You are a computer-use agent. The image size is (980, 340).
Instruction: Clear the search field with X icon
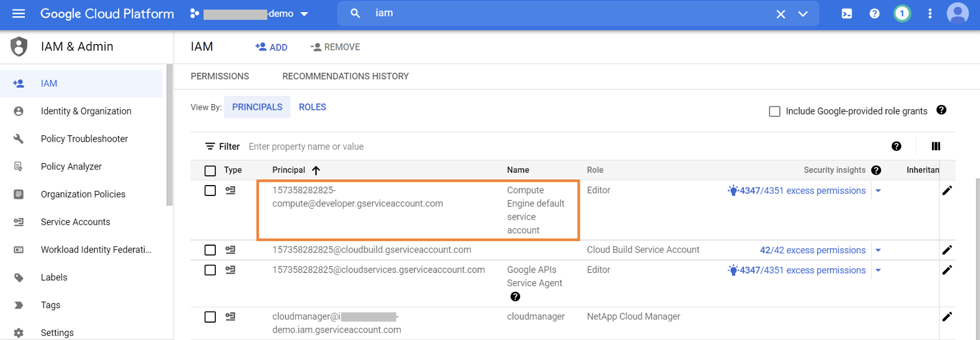tap(780, 14)
